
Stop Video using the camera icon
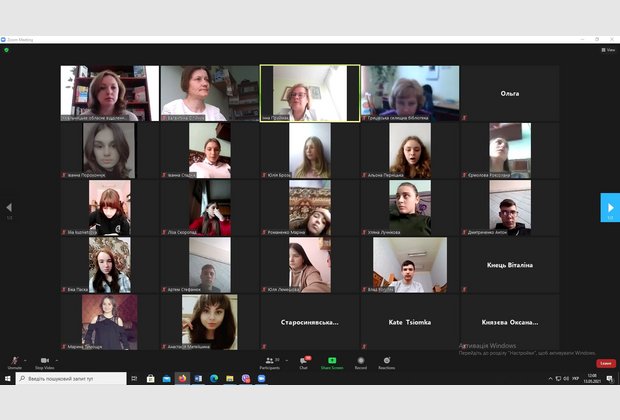point(45,362)
